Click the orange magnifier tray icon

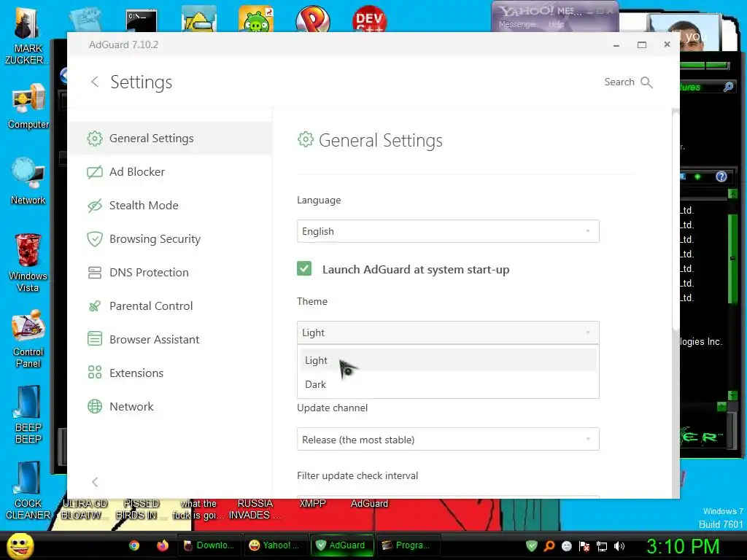coord(549,545)
